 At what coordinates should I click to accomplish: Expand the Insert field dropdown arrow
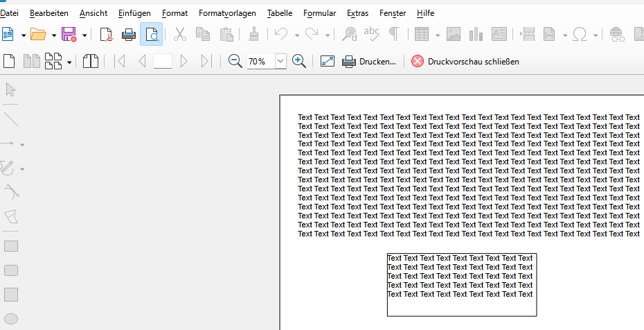(565, 35)
